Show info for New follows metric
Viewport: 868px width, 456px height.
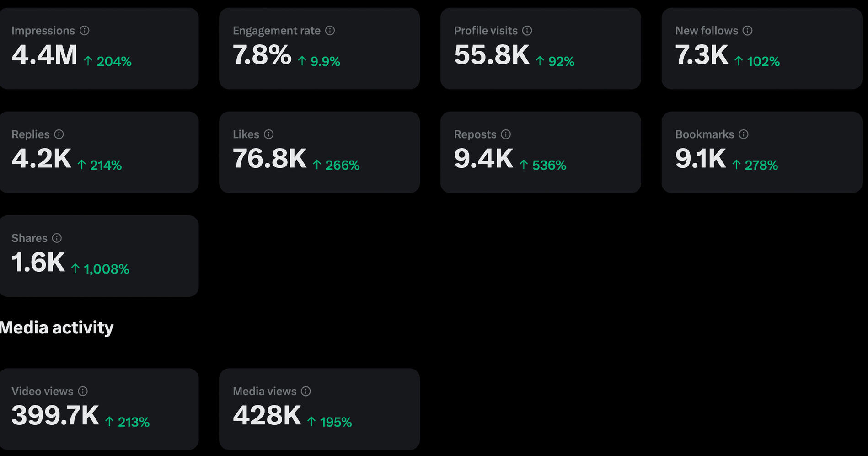(748, 31)
